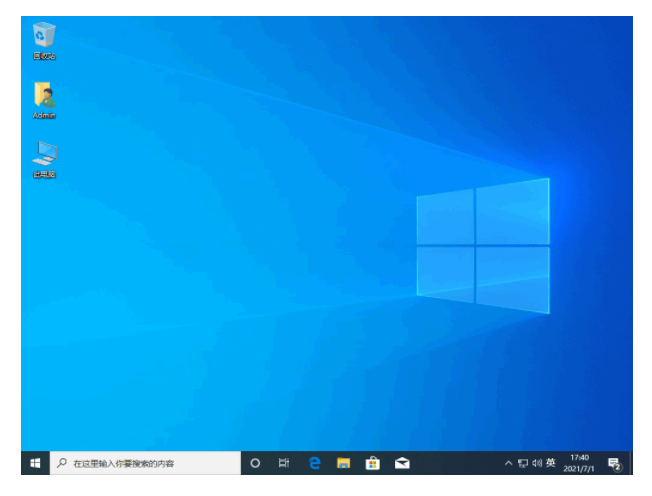Open Task View on the taskbar

coord(284,463)
